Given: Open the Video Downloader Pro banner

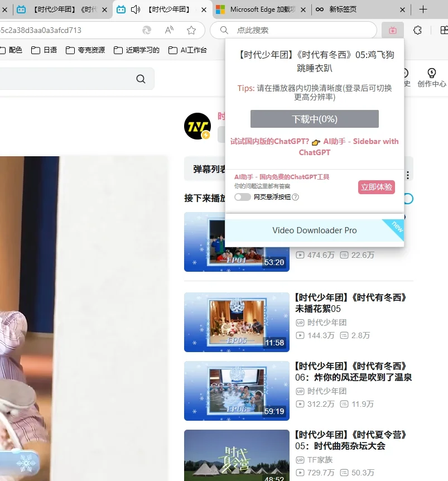Looking at the screenshot, I should (x=314, y=230).
